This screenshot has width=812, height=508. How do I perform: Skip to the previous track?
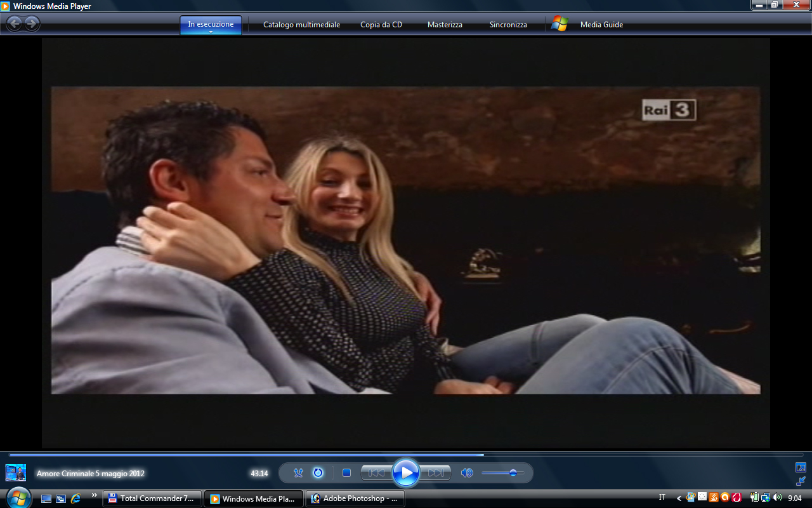click(x=376, y=472)
